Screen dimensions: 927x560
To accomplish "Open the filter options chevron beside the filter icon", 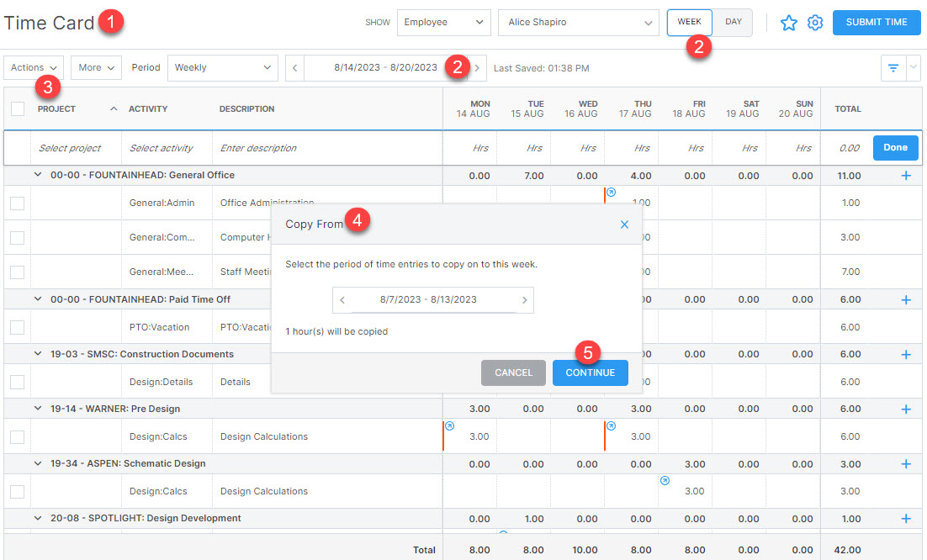I will [913, 68].
